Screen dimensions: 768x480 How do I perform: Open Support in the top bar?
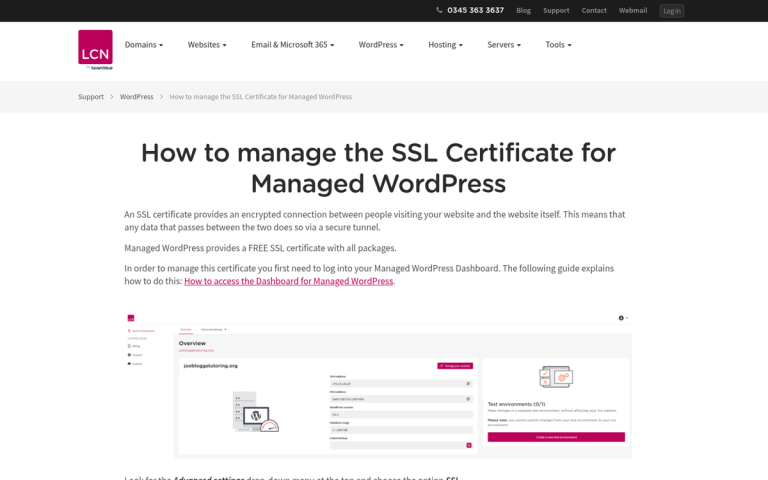point(556,10)
